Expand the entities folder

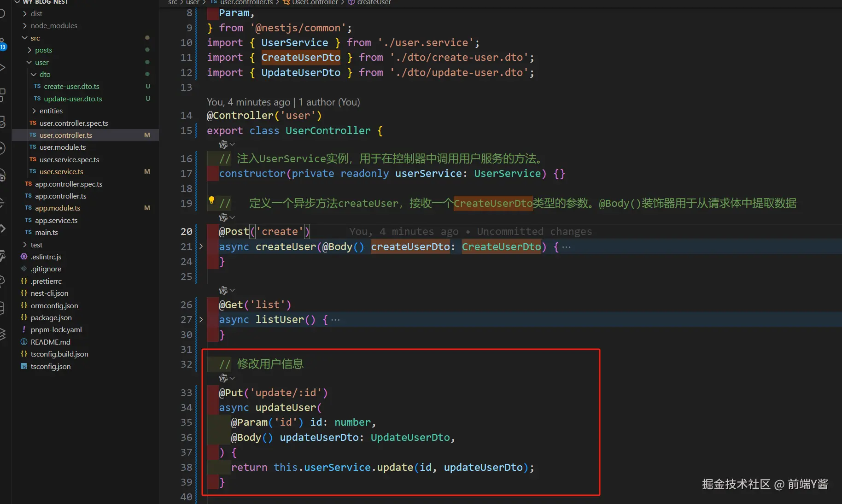coord(34,111)
